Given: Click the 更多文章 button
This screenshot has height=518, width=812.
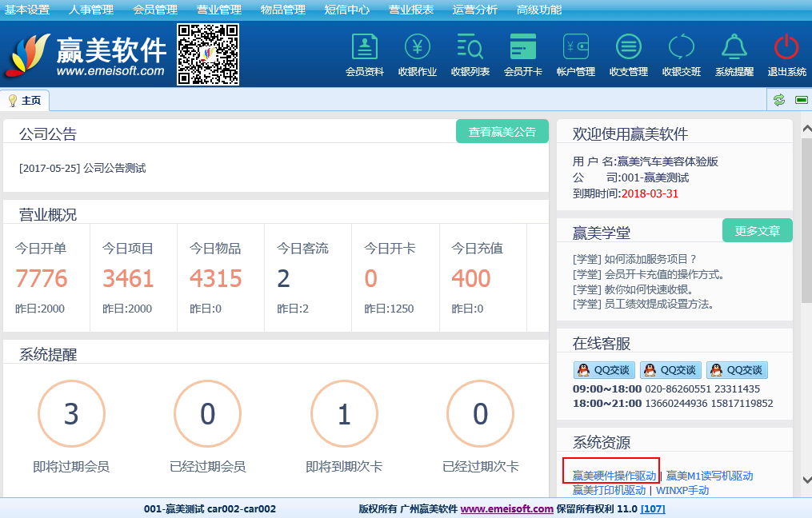Looking at the screenshot, I should click(x=757, y=230).
